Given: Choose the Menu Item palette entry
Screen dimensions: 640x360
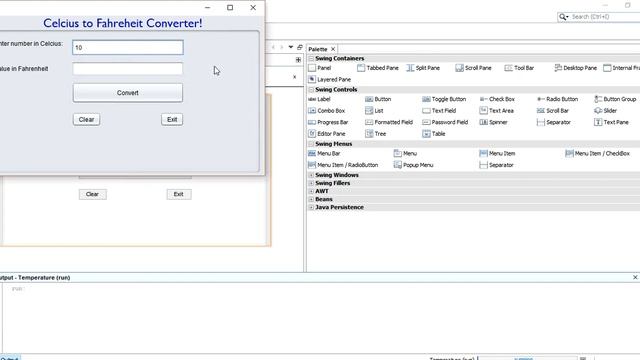Looking at the screenshot, I should (x=498, y=153).
